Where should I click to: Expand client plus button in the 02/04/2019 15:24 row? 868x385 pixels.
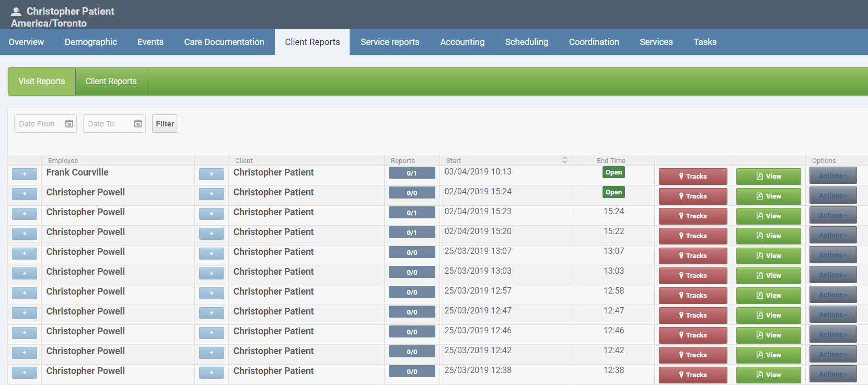(x=212, y=194)
